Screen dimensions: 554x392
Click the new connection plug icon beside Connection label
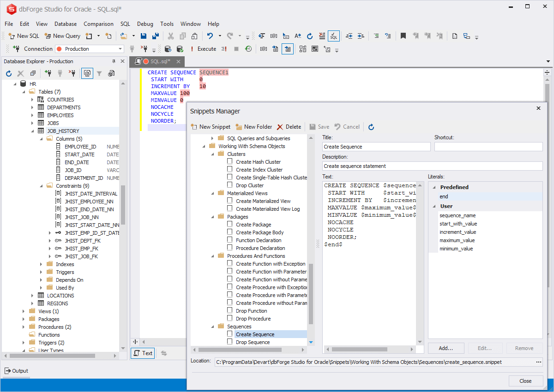pyautogui.click(x=16, y=49)
